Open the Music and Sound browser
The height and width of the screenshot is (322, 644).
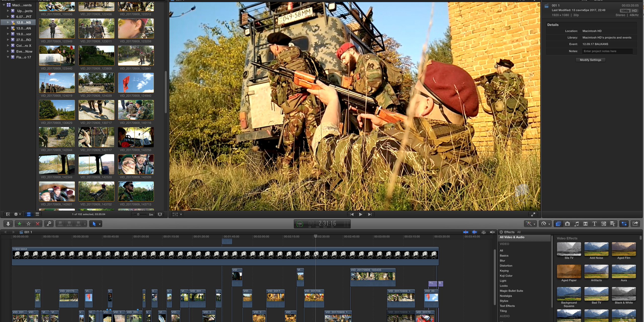[576, 224]
